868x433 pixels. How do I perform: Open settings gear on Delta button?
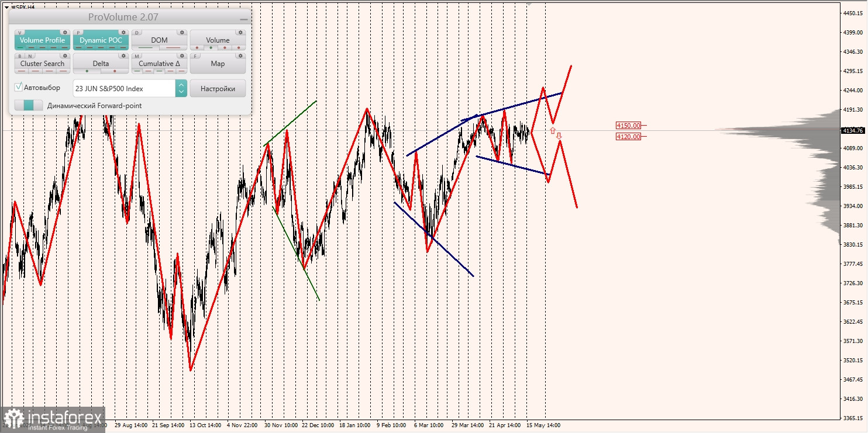click(x=123, y=56)
